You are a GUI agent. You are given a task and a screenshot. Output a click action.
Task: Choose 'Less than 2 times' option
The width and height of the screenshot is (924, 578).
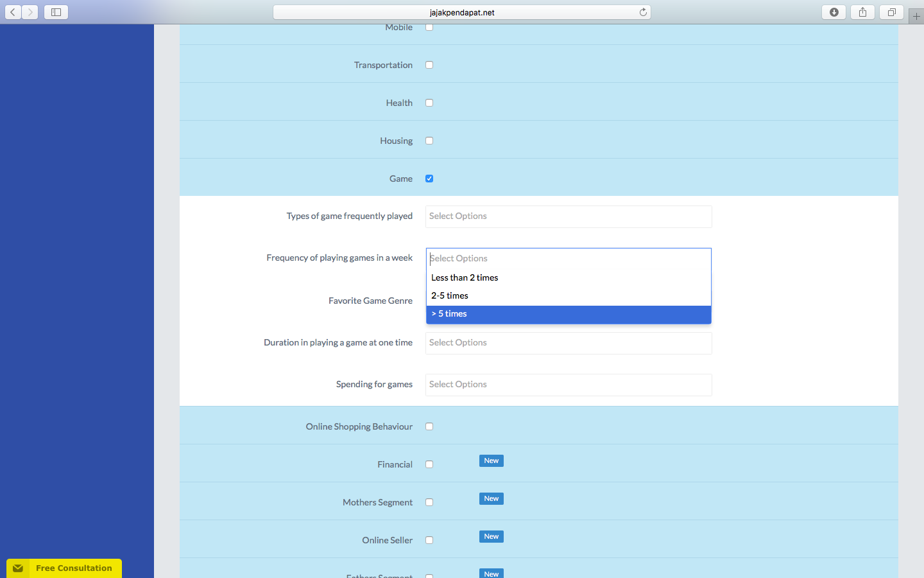tap(569, 277)
